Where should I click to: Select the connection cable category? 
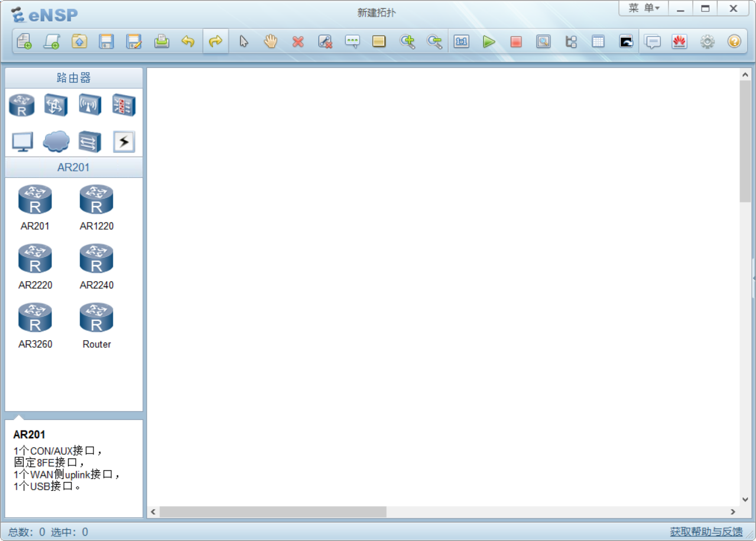(124, 142)
